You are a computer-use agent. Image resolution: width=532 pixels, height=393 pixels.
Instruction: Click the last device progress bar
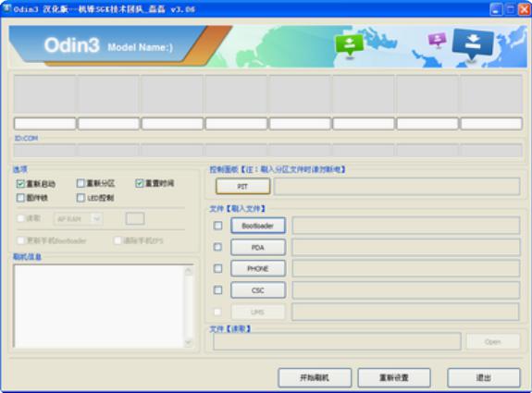[491, 124]
